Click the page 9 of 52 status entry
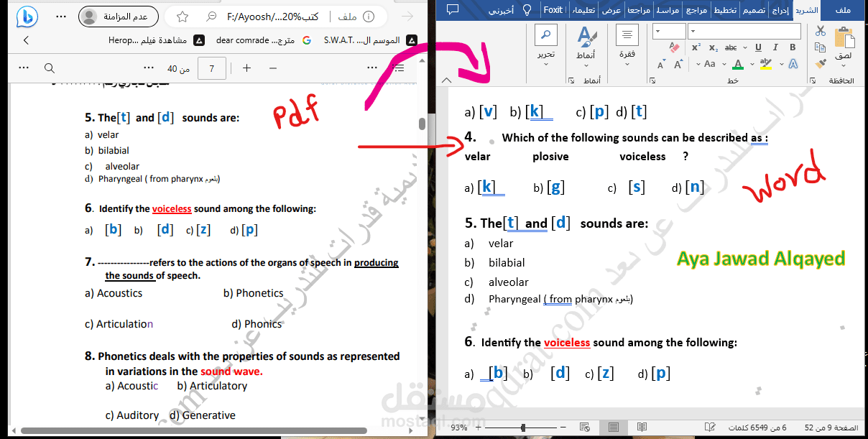Image resolution: width=868 pixels, height=439 pixels. pos(831,428)
